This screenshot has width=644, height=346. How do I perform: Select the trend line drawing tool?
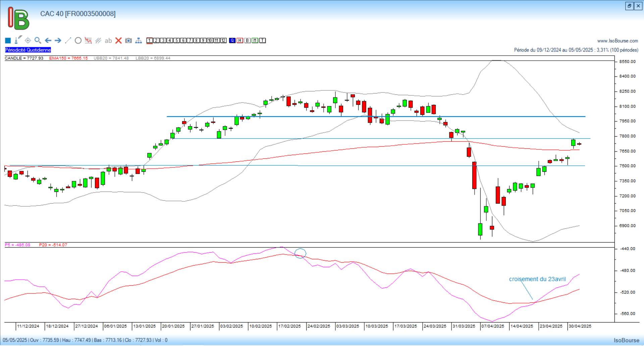(68, 41)
